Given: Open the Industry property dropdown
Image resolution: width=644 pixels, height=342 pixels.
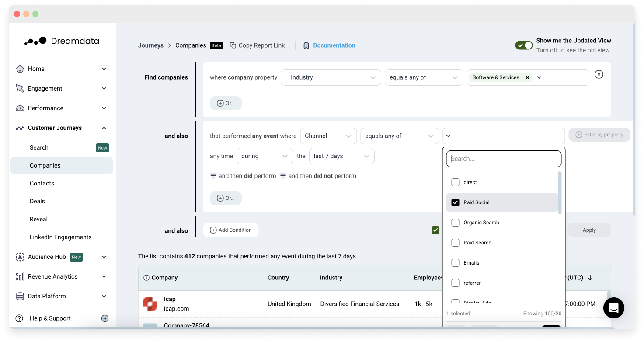Looking at the screenshot, I should click(x=331, y=77).
